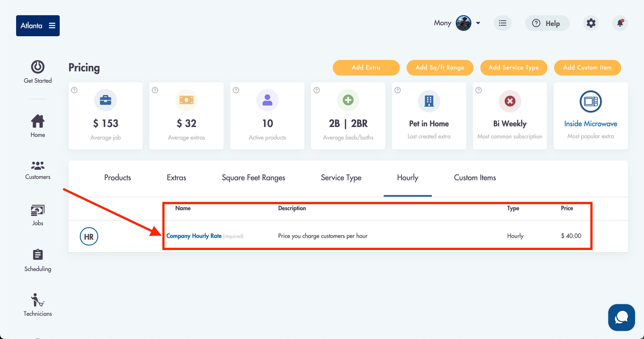Click the $ 153 average job value
Image resolution: width=644 pixels, height=339 pixels.
click(106, 123)
